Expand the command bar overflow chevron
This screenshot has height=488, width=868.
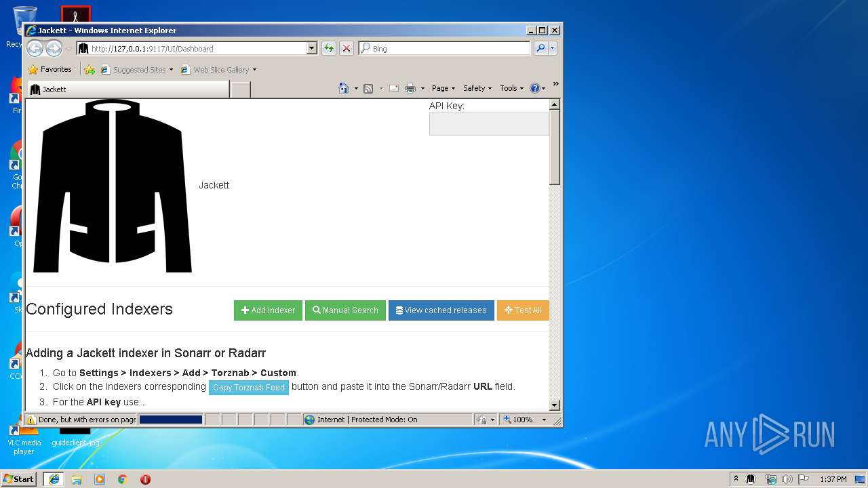tap(556, 84)
